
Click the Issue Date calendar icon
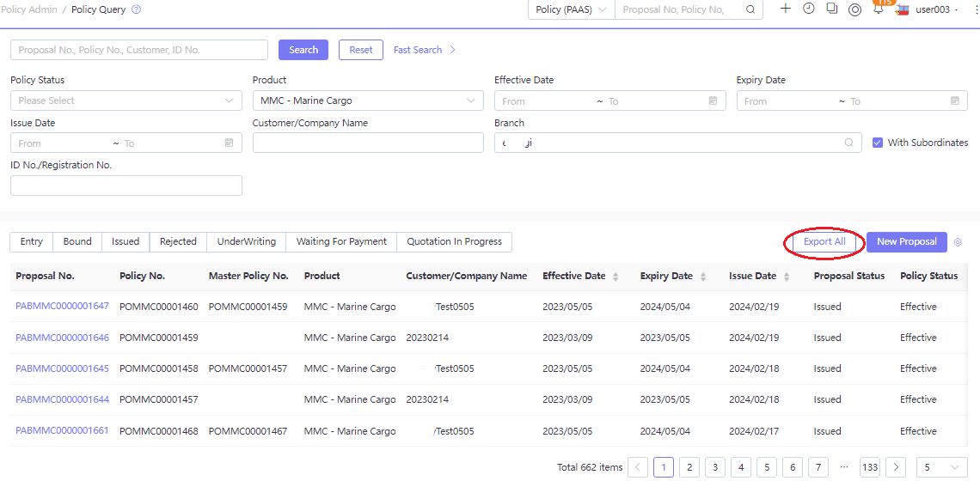tap(229, 143)
